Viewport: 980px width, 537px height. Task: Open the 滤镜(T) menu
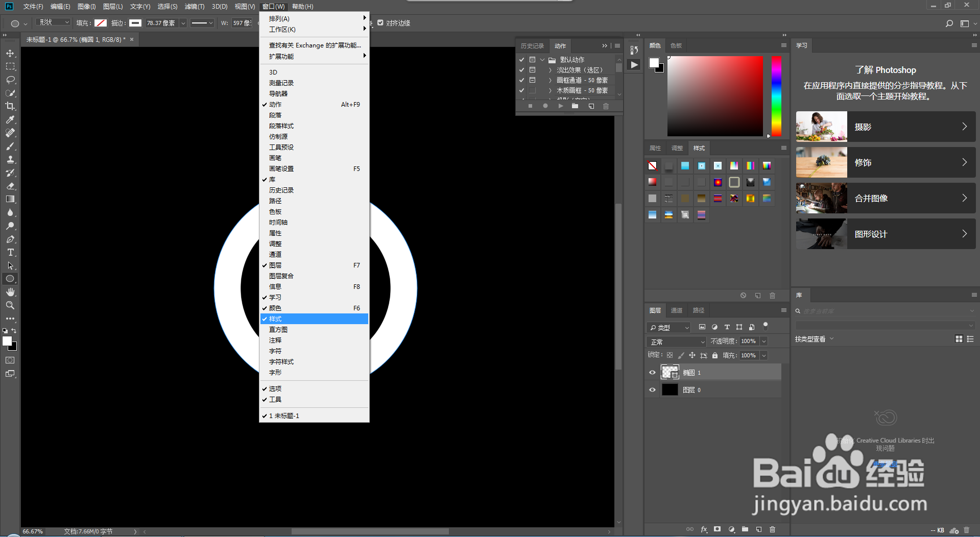(x=195, y=7)
